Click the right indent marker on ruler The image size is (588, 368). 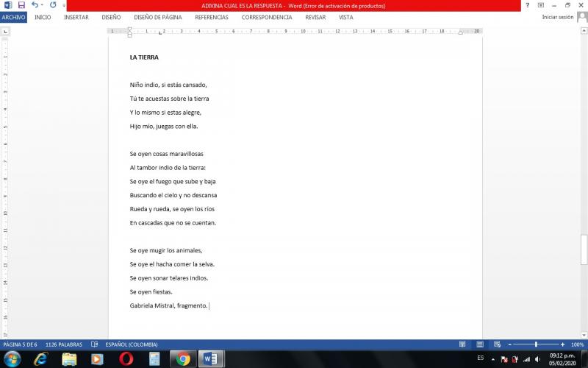[x=461, y=32]
